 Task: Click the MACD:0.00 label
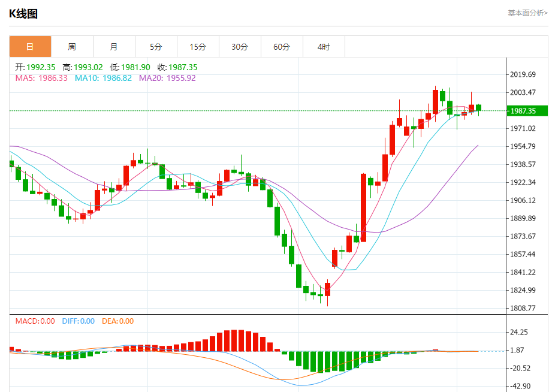pyautogui.click(x=35, y=321)
